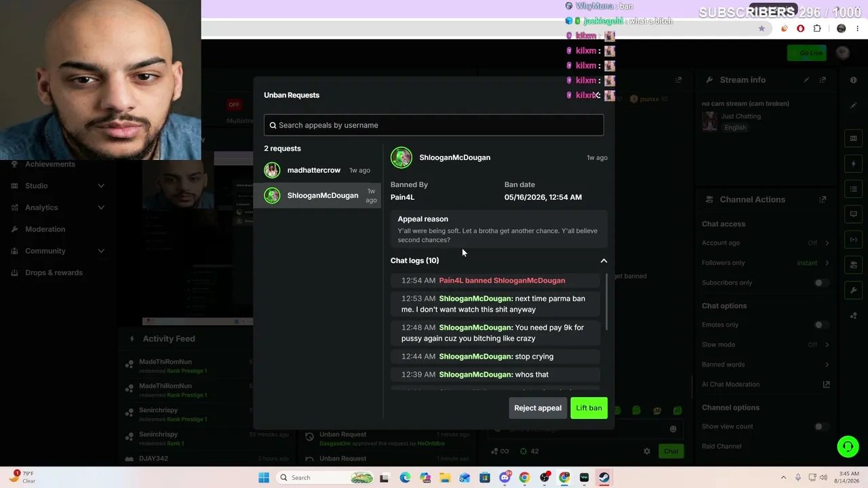Open browser three-dot menu
Screen dimensions: 868x488
(858, 28)
